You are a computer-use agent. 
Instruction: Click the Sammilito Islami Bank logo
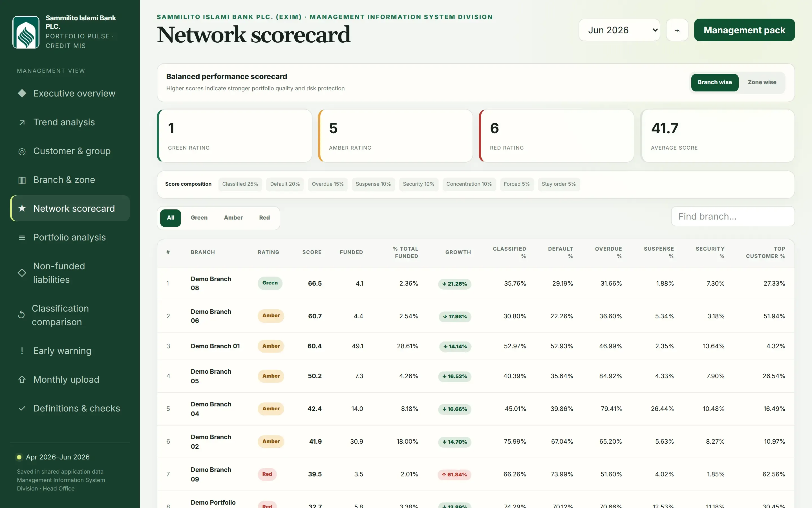26,32
